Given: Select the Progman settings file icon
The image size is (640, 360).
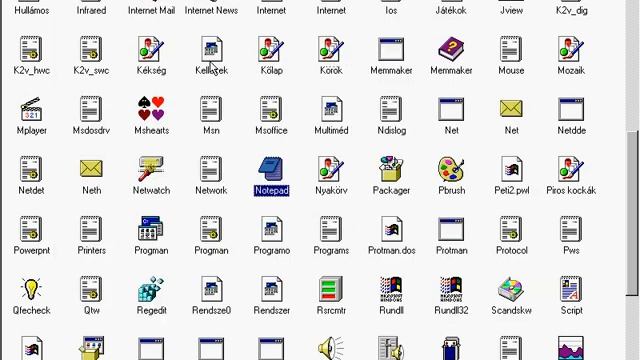Looking at the screenshot, I should (211, 229).
